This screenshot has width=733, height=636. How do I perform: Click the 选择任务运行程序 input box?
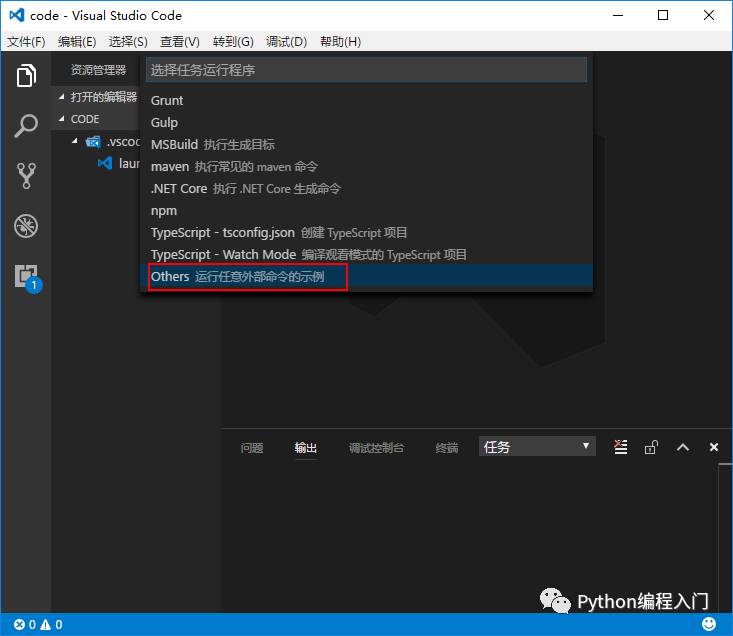tap(366, 70)
